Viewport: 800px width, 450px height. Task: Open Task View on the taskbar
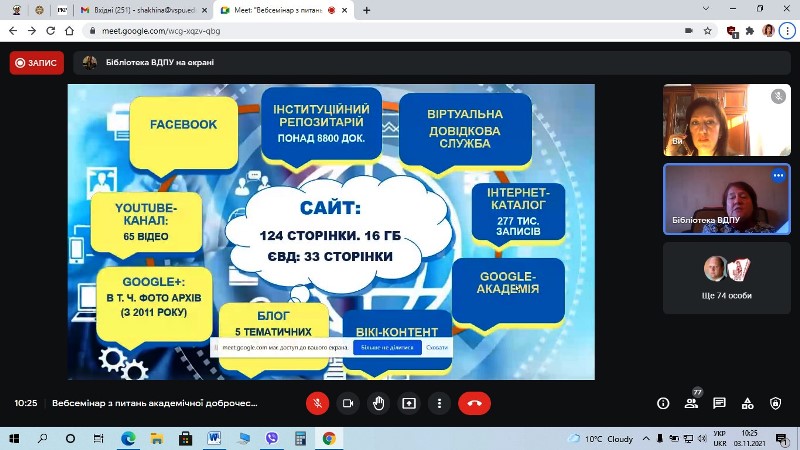98,438
